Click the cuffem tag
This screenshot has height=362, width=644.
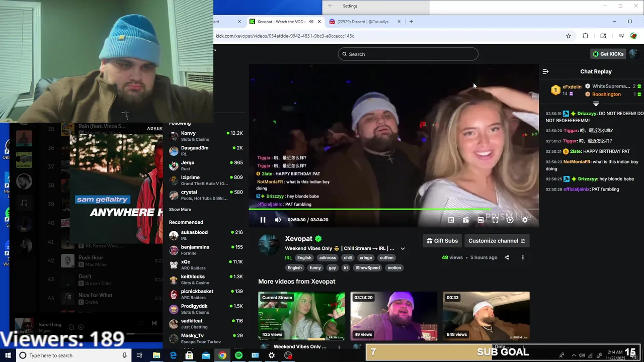tap(386, 258)
